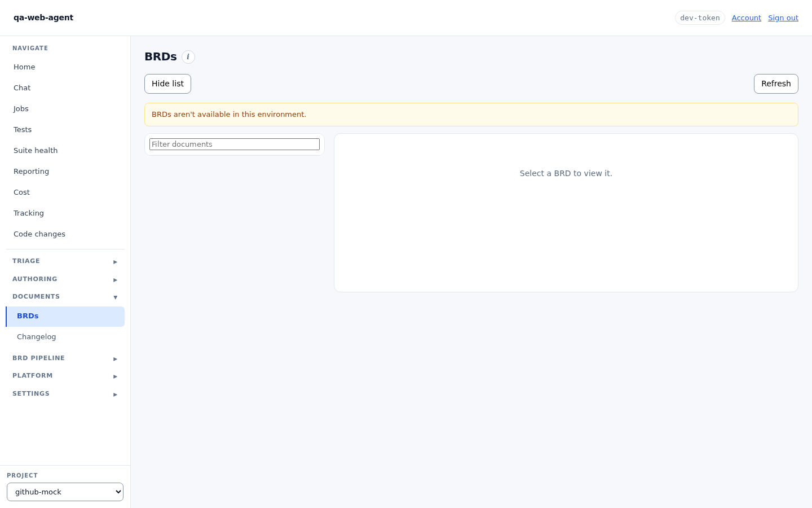Select BRDs under Documents
Screen dimensions: 812x508
(x=65, y=316)
